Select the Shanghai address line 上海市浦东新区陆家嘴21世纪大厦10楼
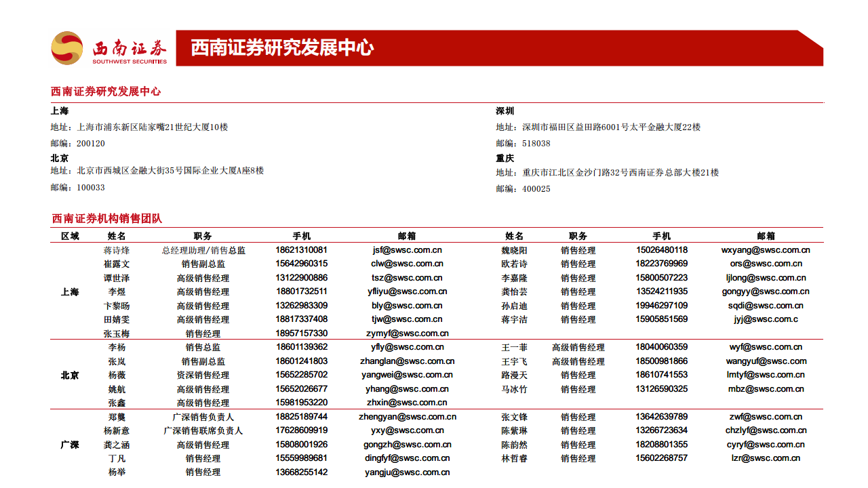 pyautogui.click(x=153, y=127)
